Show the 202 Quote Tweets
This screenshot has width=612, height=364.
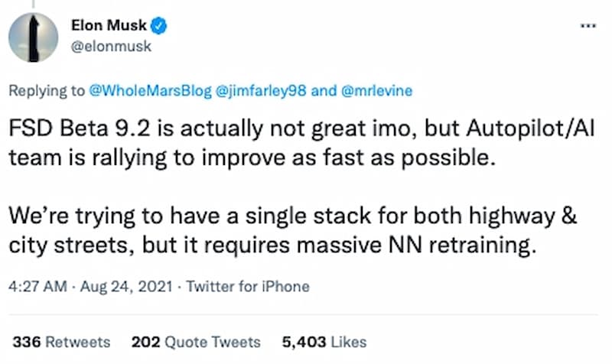click(196, 342)
